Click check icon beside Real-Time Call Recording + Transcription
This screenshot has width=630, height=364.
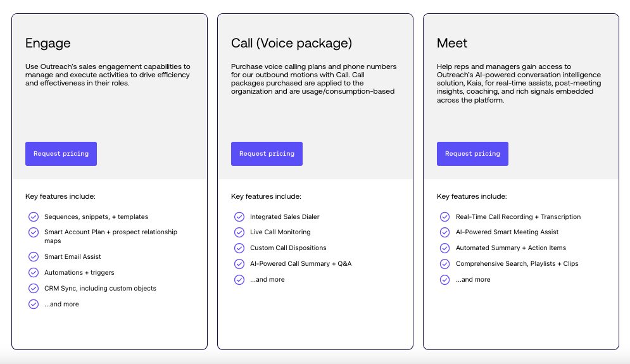click(445, 217)
